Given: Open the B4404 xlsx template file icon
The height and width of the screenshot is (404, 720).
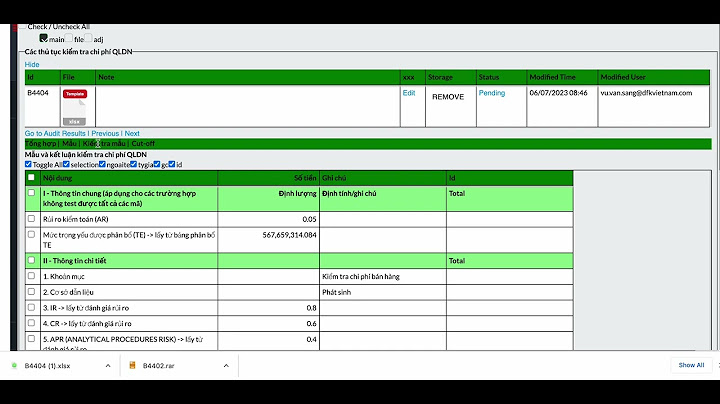Looking at the screenshot, I should [x=74, y=107].
